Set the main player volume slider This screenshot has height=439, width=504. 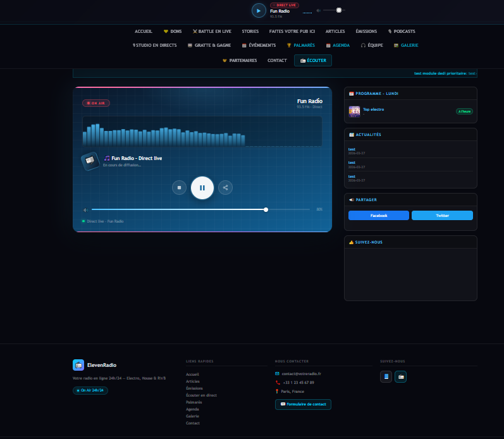pos(200,209)
